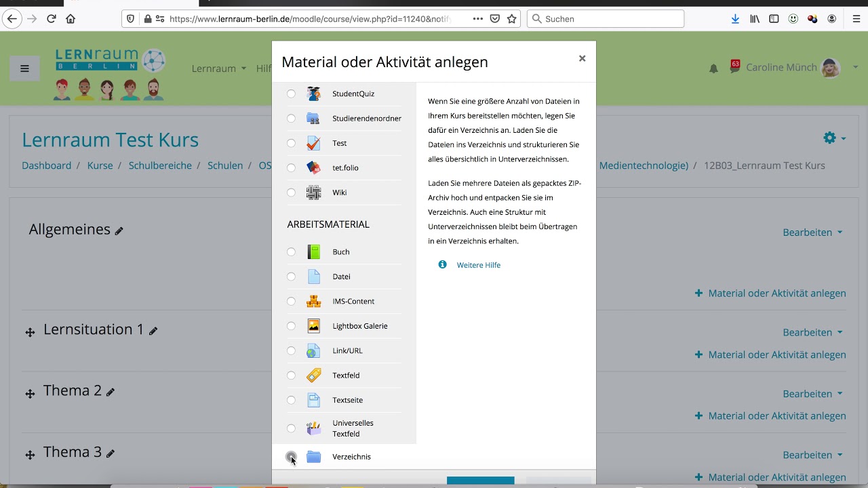Click the Textseite page icon
The image size is (868, 488).
(313, 400)
